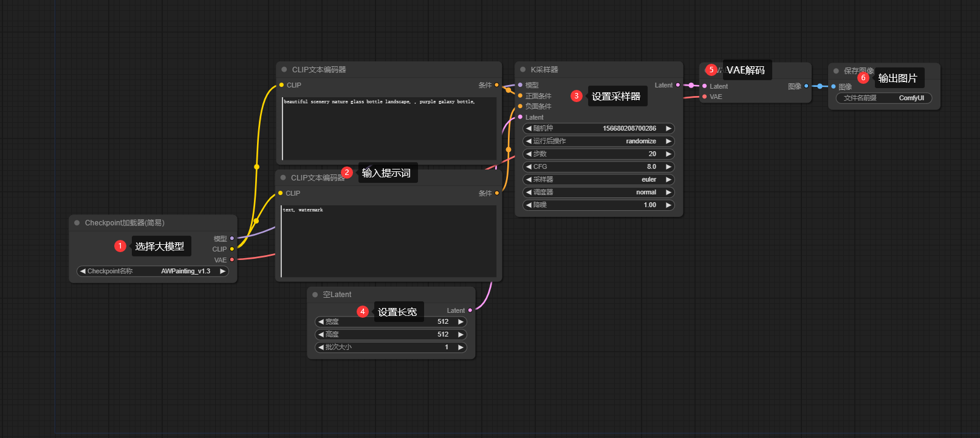This screenshot has width=980, height=438.
Task: Increase 步数 with its right arrow
Action: point(668,154)
